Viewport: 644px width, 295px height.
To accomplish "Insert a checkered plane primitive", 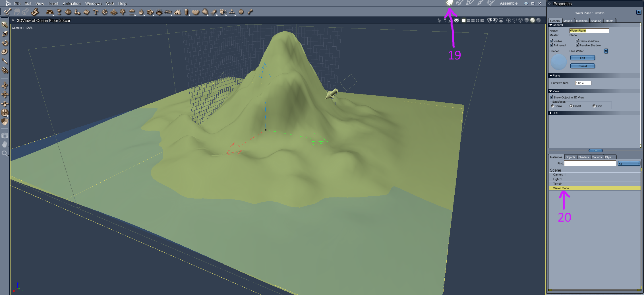I will (x=50, y=12).
